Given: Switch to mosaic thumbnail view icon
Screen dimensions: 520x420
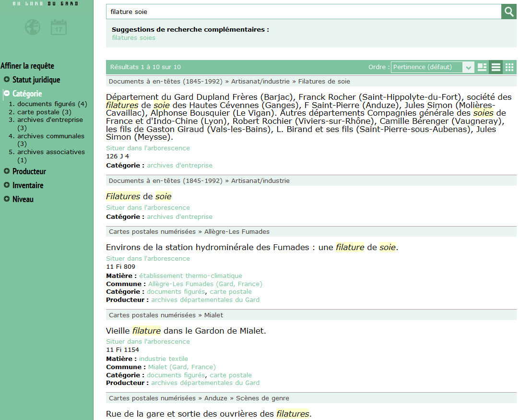Looking at the screenshot, I should pyautogui.click(x=482, y=67).
